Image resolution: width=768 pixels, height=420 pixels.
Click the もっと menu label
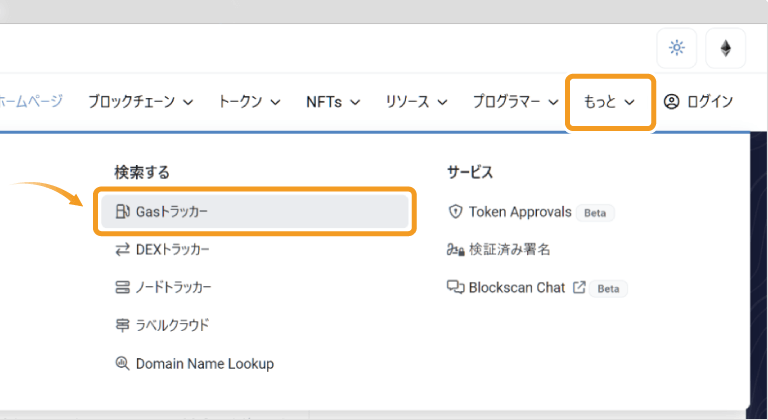600,101
